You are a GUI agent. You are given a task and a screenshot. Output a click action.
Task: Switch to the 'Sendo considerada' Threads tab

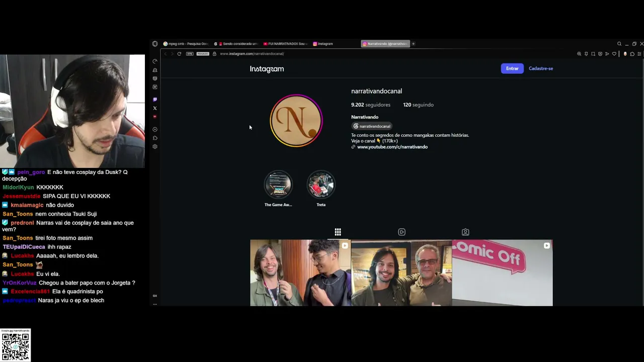tap(235, 44)
